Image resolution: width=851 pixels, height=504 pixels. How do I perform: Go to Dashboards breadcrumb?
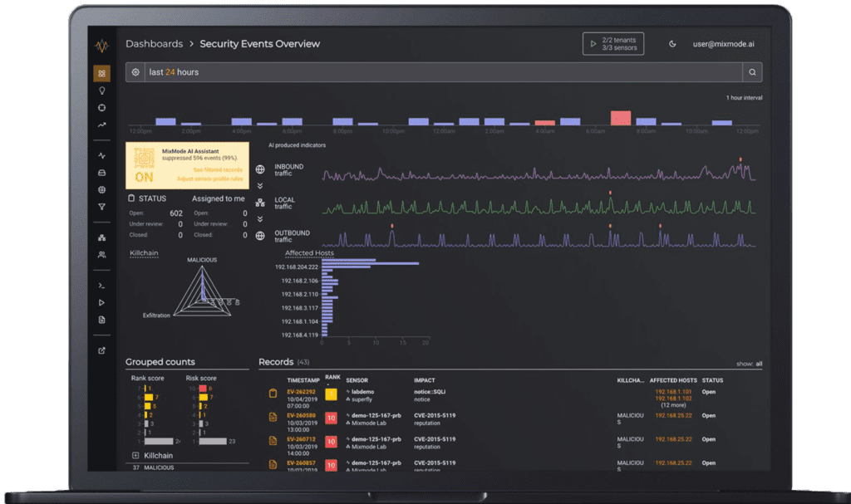point(154,44)
